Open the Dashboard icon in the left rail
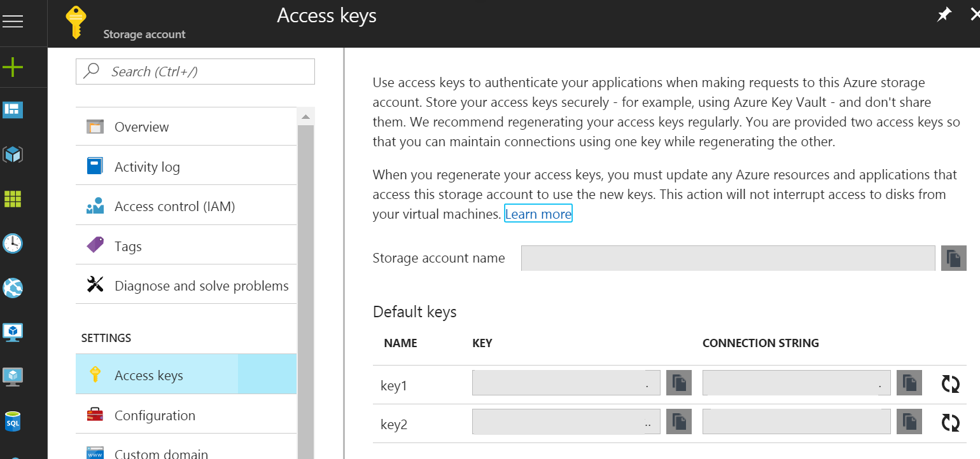Viewport: 980px width, 459px height. pos(13,110)
